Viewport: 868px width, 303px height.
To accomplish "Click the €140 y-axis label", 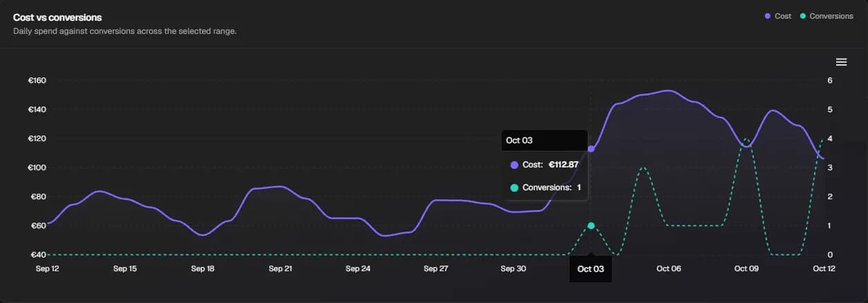I will 37,109.
